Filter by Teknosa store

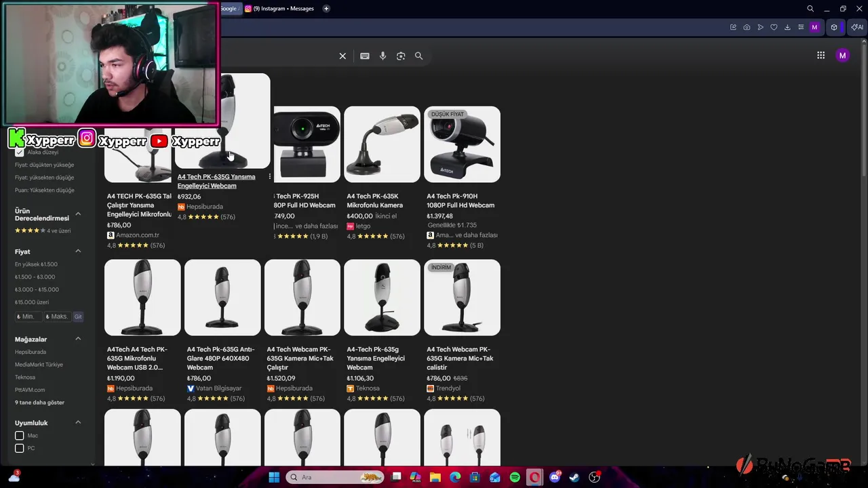tap(25, 378)
